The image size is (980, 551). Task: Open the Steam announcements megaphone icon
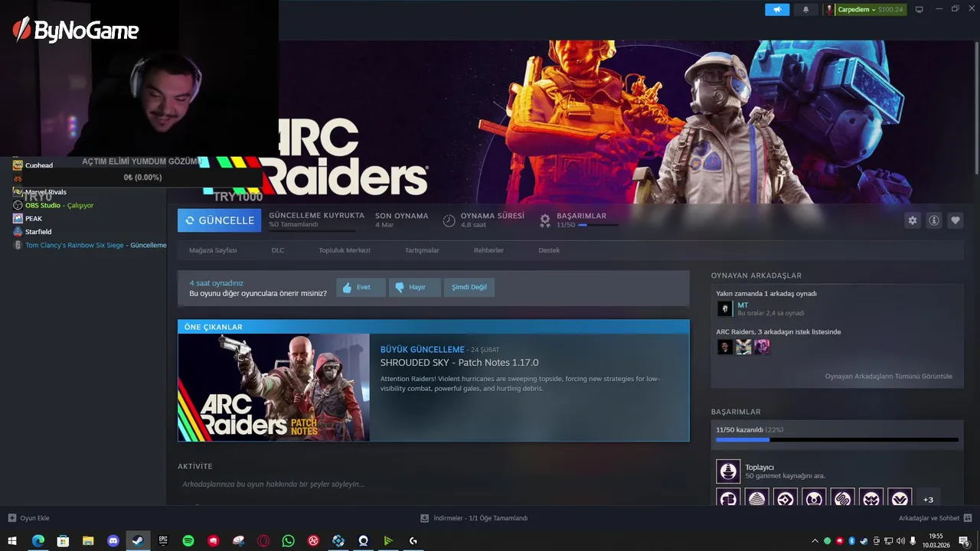[x=777, y=10]
